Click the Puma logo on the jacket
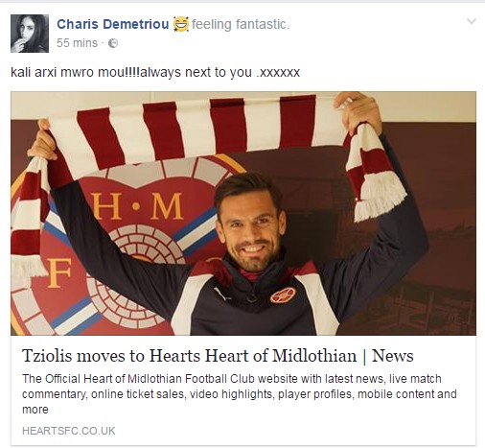Image resolution: width=485 pixels, height=448 pixels. [222, 294]
